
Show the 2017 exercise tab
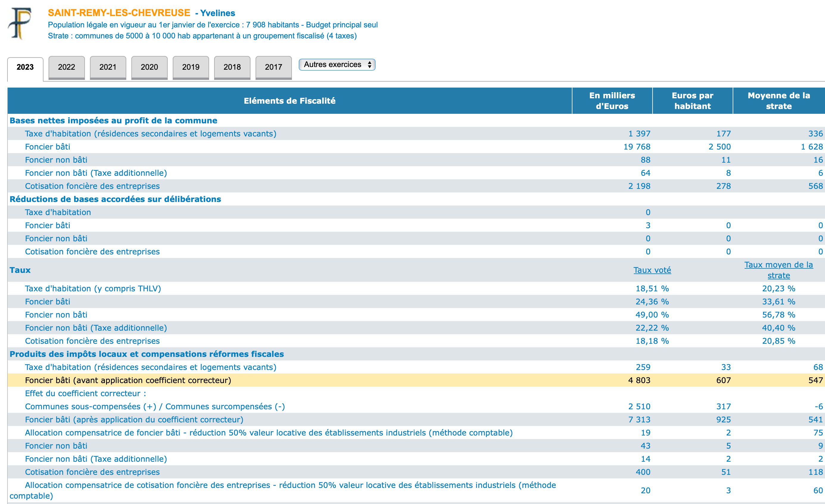point(273,67)
